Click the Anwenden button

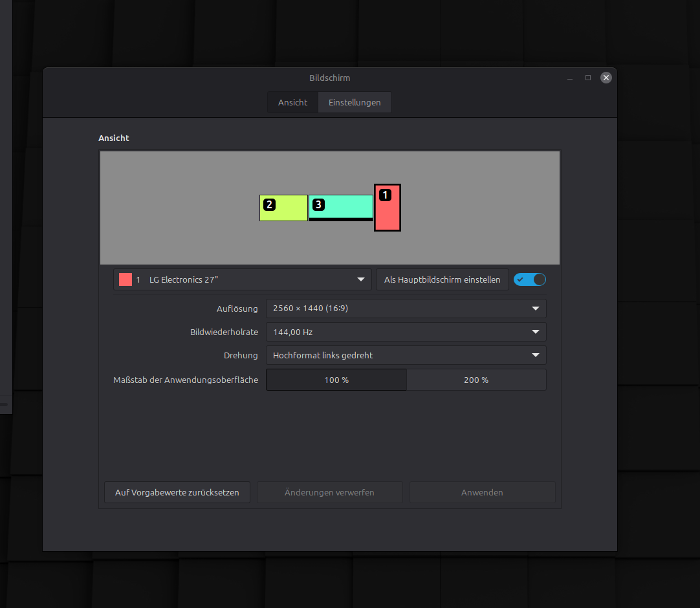tap(482, 492)
